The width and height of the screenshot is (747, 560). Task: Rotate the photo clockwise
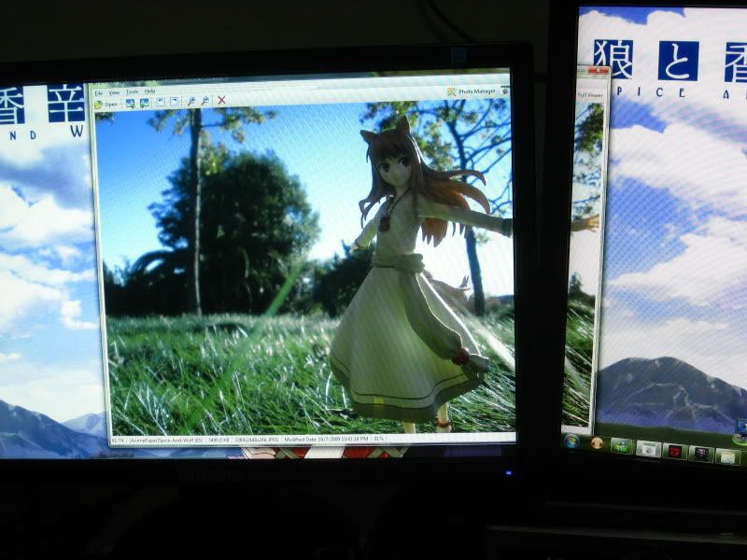[173, 106]
